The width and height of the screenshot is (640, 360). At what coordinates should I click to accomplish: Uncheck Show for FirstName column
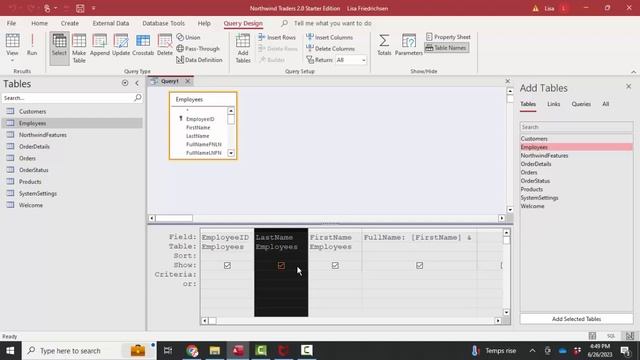(335, 265)
